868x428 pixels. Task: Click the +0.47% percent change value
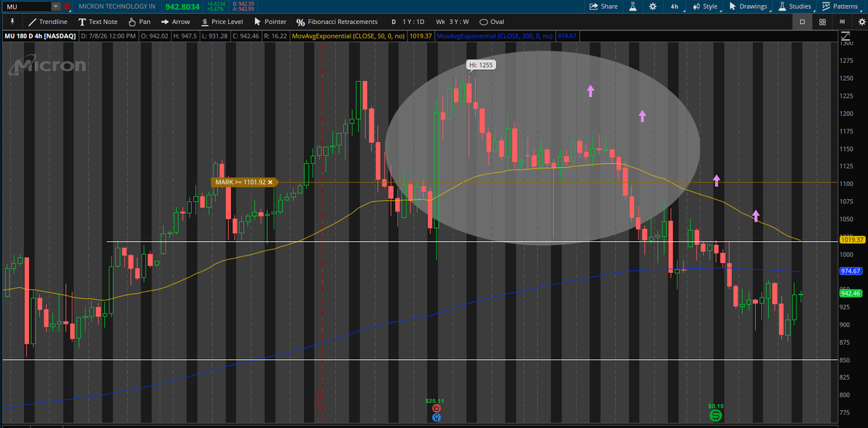pos(214,9)
